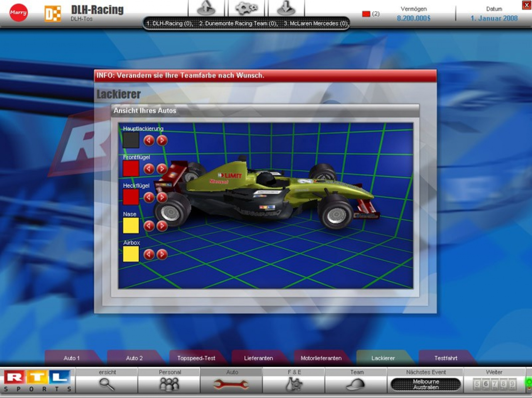Click the green indicator beside Weiter
532x398 pixels.
529,383
